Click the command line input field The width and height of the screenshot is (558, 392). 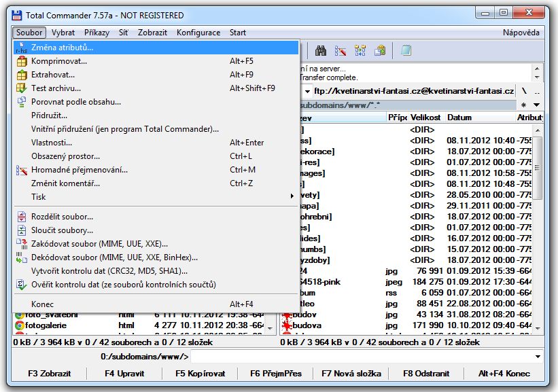coord(360,357)
